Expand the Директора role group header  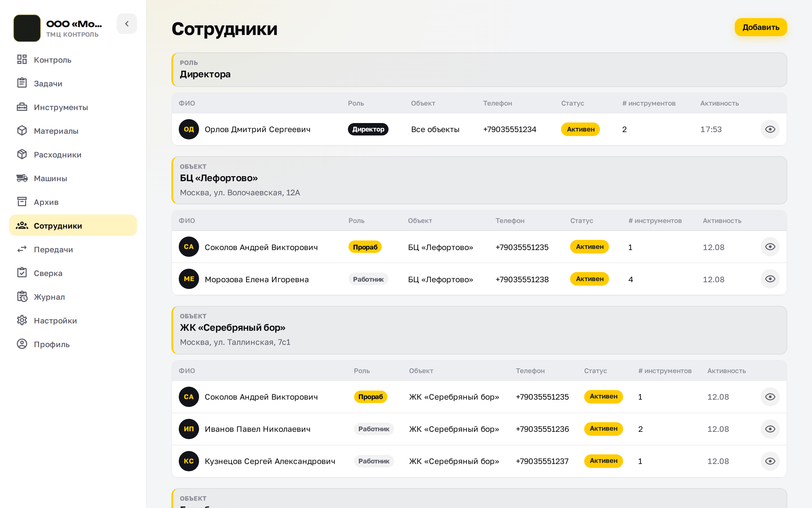479,70
